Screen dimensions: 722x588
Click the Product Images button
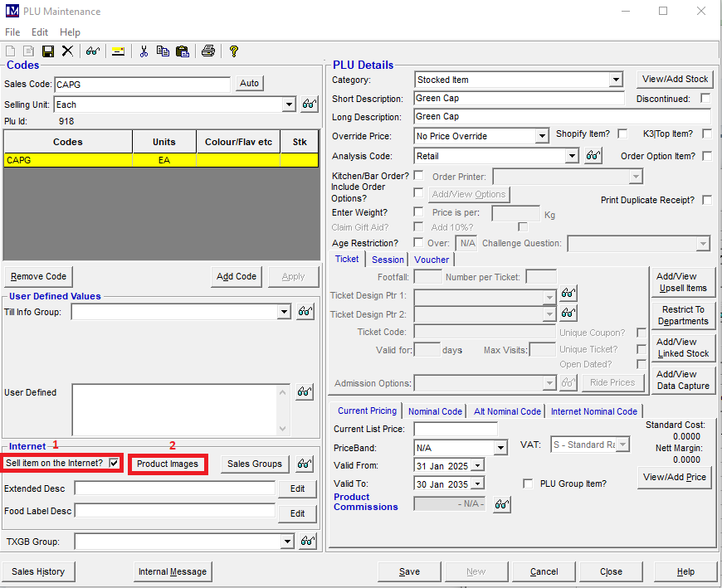[x=168, y=464]
